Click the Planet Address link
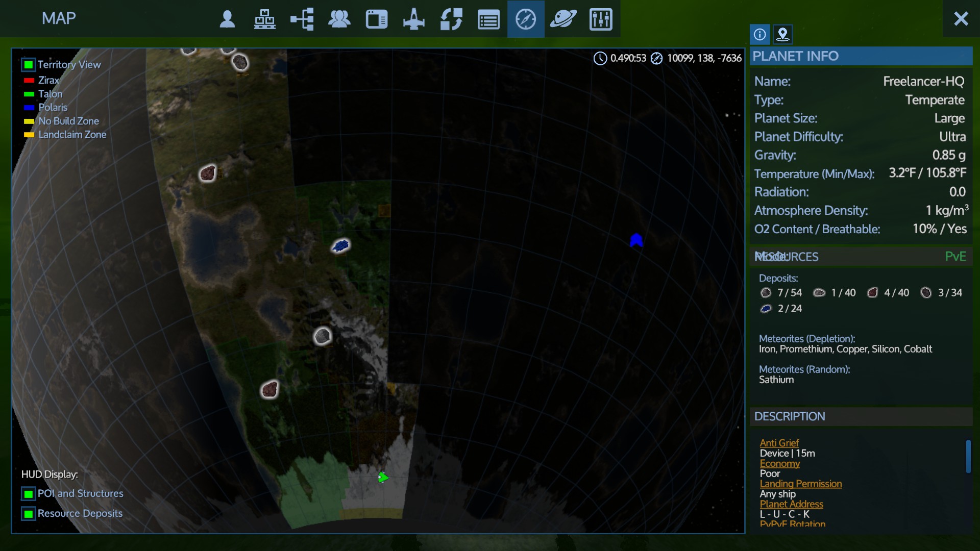 pos(791,504)
